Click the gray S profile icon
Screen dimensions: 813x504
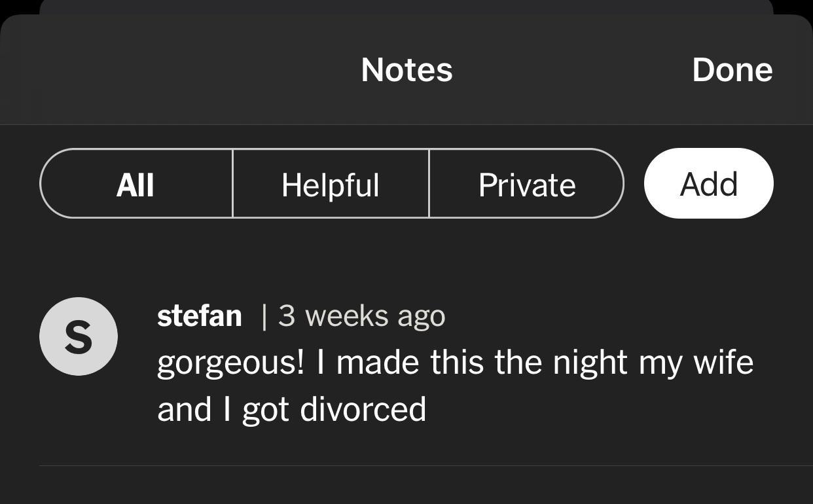pyautogui.click(x=79, y=336)
